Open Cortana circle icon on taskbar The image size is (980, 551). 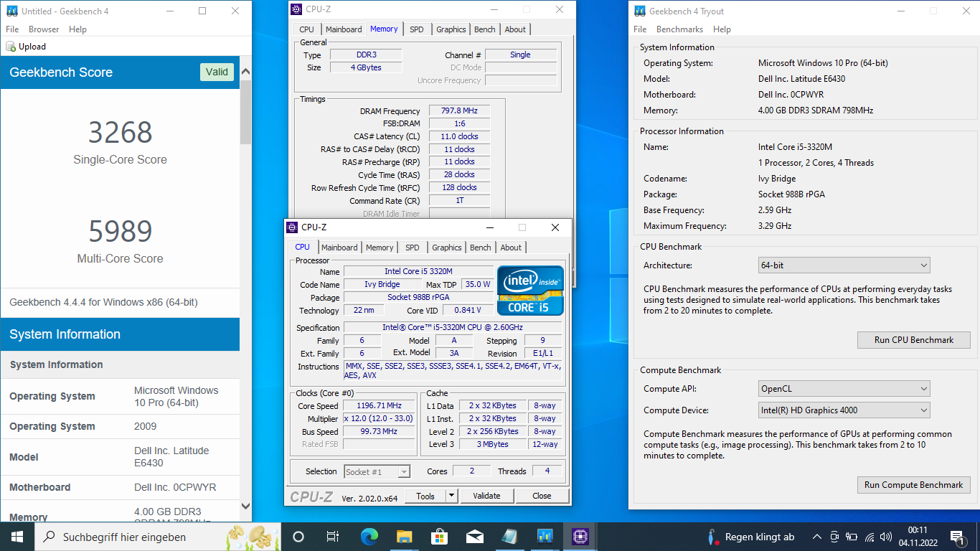(x=298, y=536)
